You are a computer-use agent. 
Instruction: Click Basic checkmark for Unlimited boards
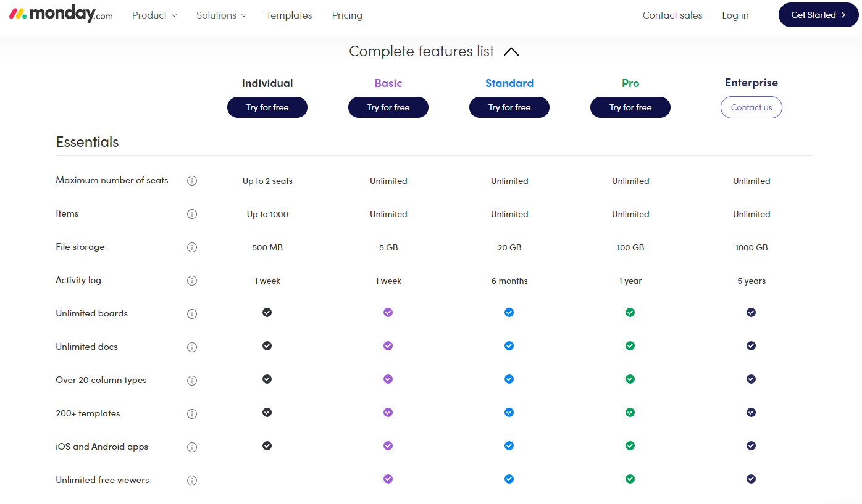pos(388,312)
